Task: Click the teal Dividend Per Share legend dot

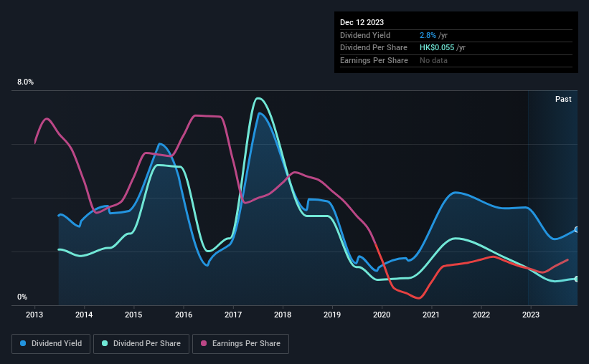Action: (x=105, y=343)
